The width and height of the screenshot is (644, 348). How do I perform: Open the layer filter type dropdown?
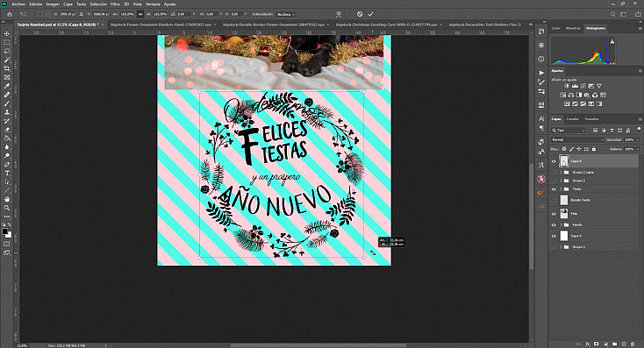[569, 130]
